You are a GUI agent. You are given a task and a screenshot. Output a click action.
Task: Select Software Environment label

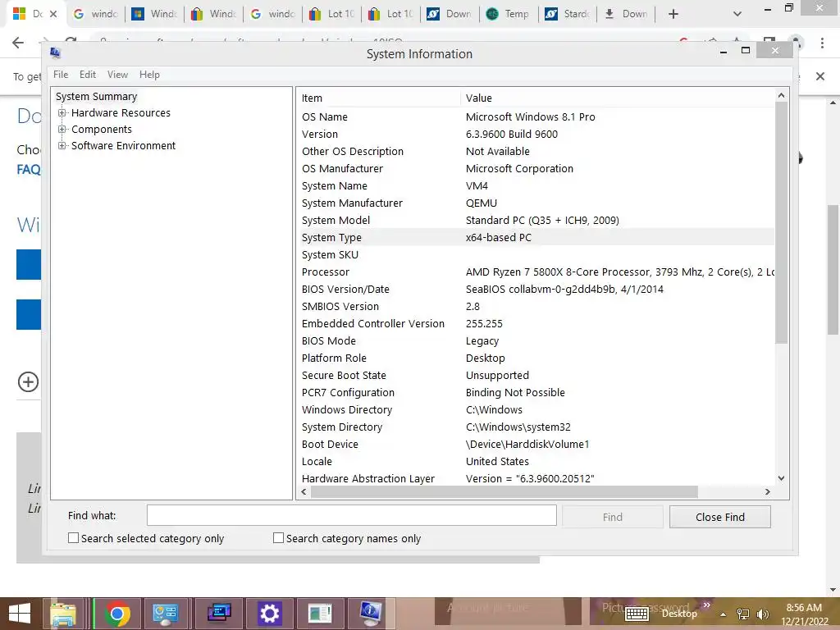(124, 146)
